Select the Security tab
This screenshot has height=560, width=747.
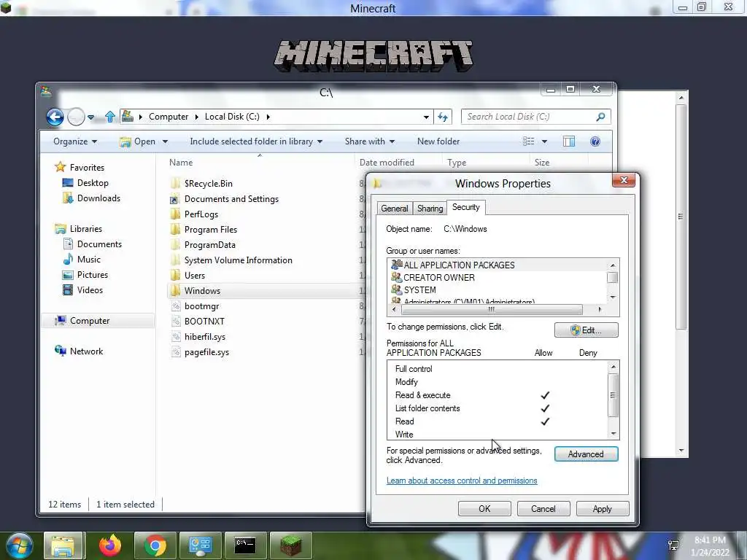click(466, 207)
